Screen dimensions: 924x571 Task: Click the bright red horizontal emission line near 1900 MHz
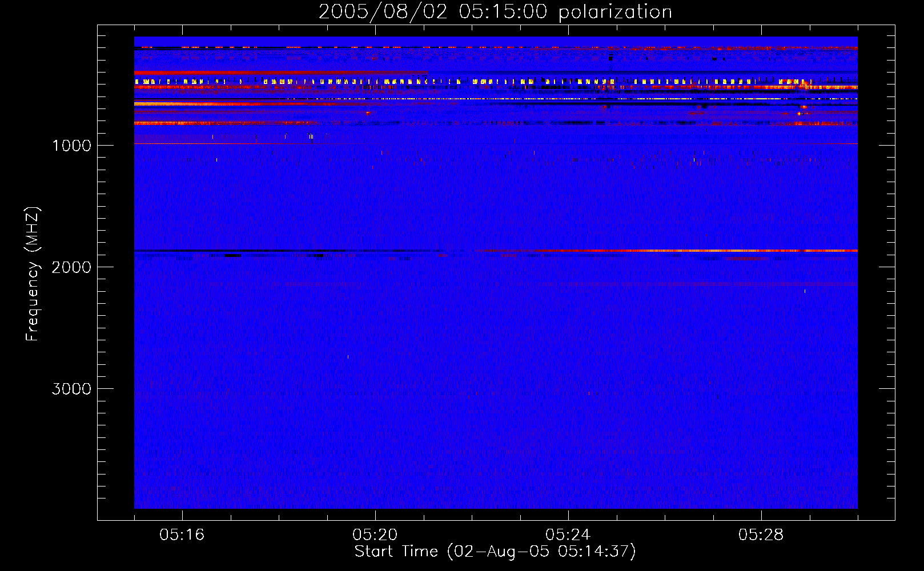pyautogui.click(x=668, y=251)
